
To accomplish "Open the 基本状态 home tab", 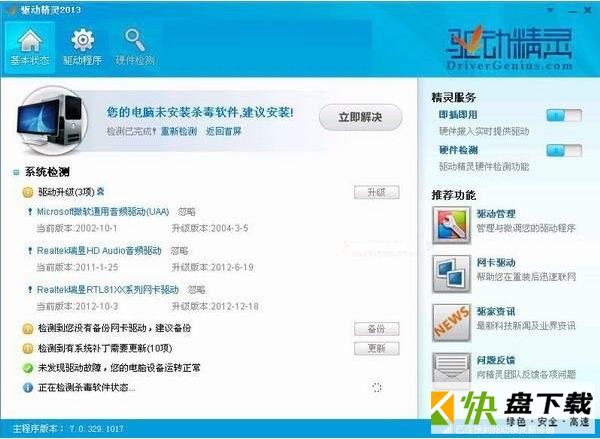I will (29, 48).
